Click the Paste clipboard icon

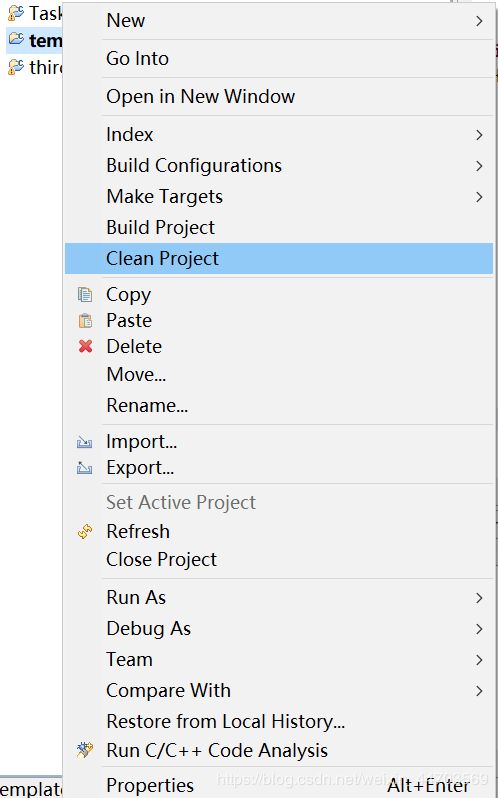click(x=85, y=321)
